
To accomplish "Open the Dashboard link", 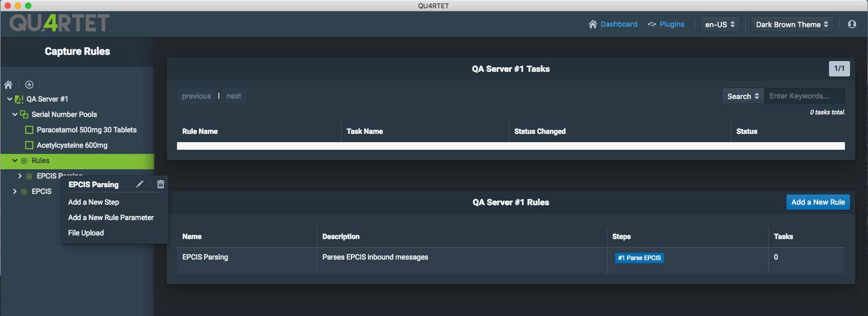I will click(x=613, y=24).
